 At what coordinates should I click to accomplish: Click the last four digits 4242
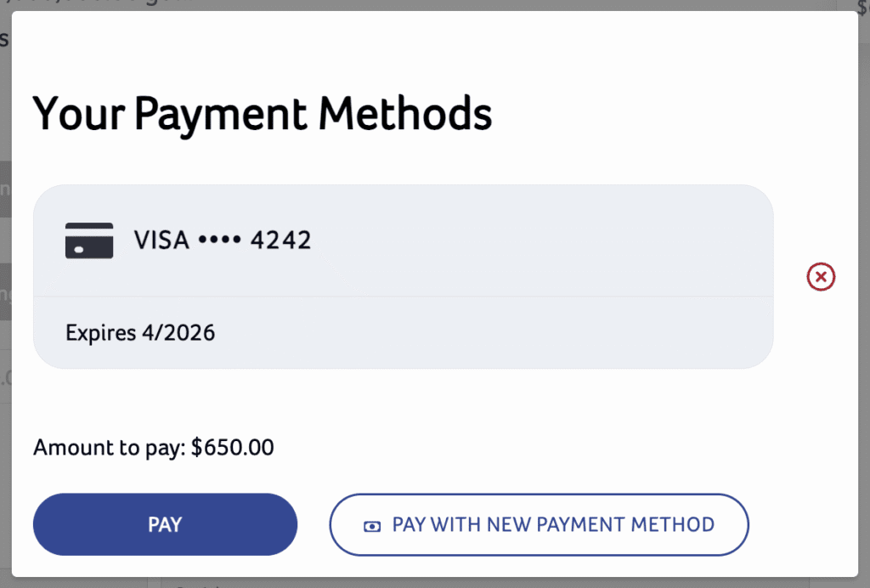pos(280,240)
